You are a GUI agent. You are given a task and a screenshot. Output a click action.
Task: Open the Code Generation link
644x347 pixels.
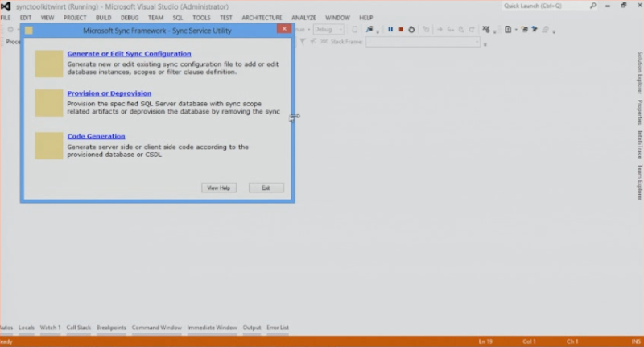[x=96, y=136]
